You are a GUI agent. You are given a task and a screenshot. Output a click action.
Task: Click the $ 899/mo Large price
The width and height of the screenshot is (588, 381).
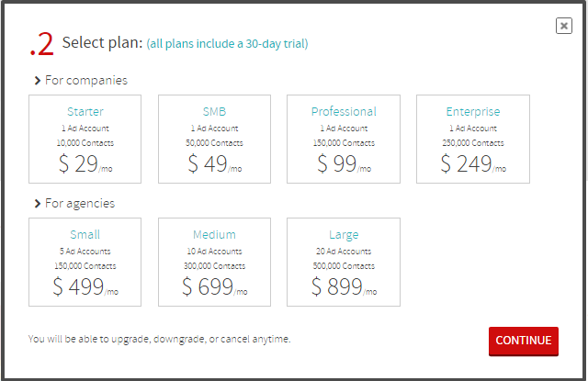[x=344, y=287]
